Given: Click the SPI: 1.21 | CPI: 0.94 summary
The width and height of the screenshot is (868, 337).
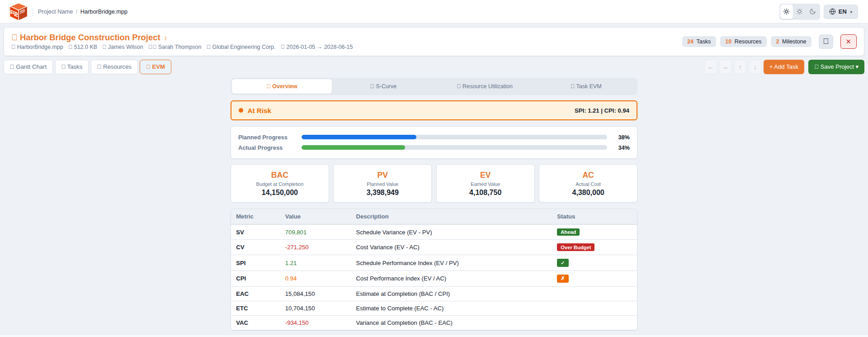Looking at the screenshot, I should coord(602,111).
